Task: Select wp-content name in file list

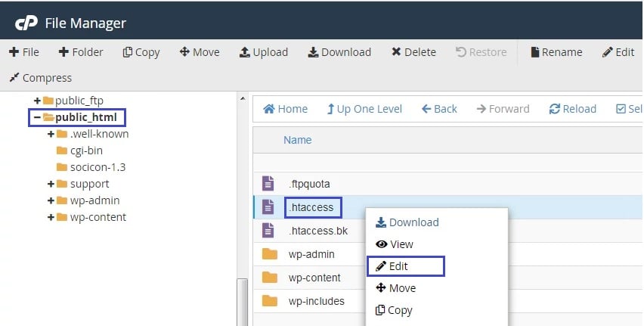Action: tap(314, 278)
